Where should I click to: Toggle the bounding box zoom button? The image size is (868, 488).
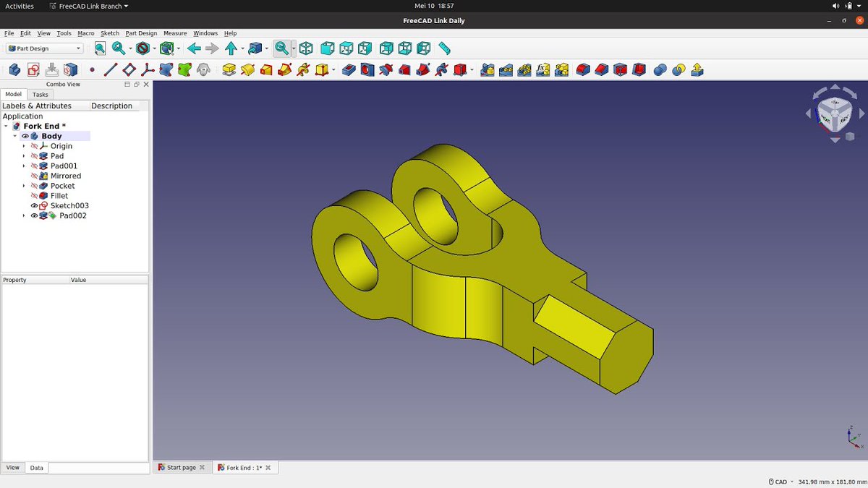tap(281, 48)
